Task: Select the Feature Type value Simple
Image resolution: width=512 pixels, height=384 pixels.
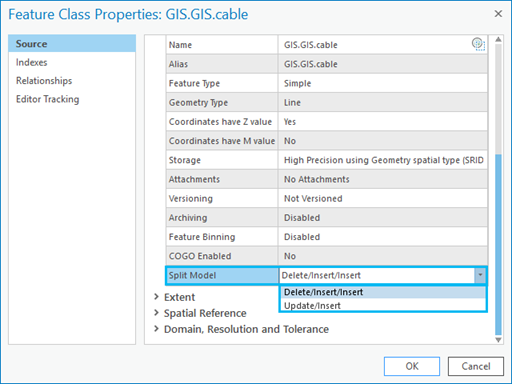Action: [297, 83]
